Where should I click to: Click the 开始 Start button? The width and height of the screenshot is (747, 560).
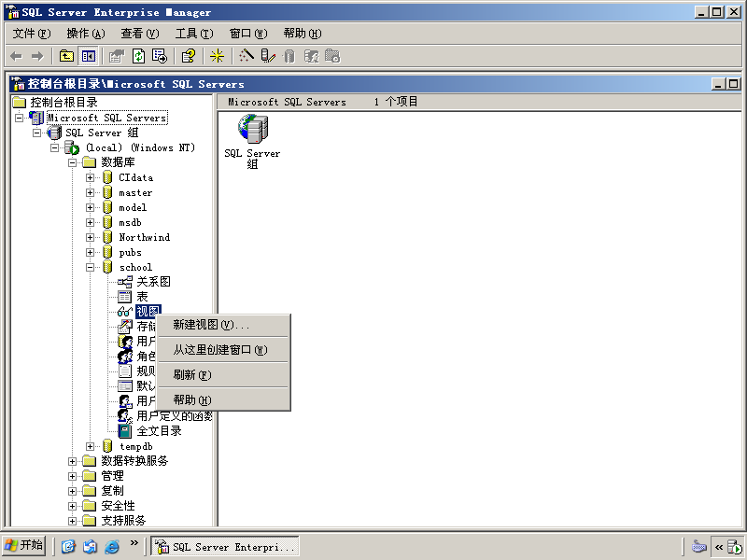pyautogui.click(x=24, y=545)
